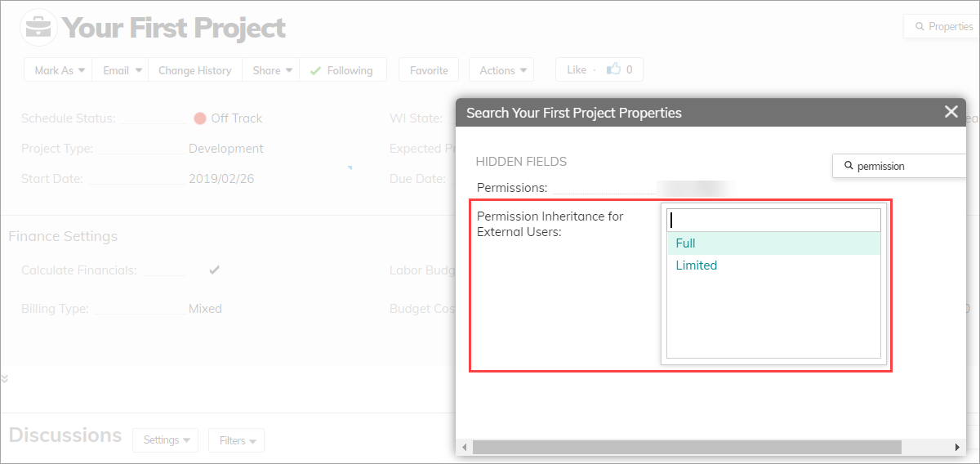Viewport: 980px width, 464px height.
Task: Click the double-chevron collapse icon
Action: (x=4, y=378)
